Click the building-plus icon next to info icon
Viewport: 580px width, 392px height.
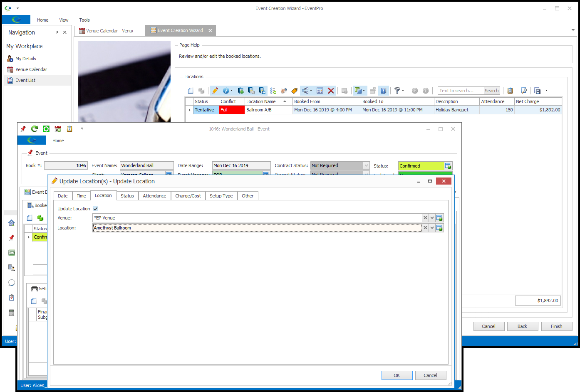tap(240, 91)
